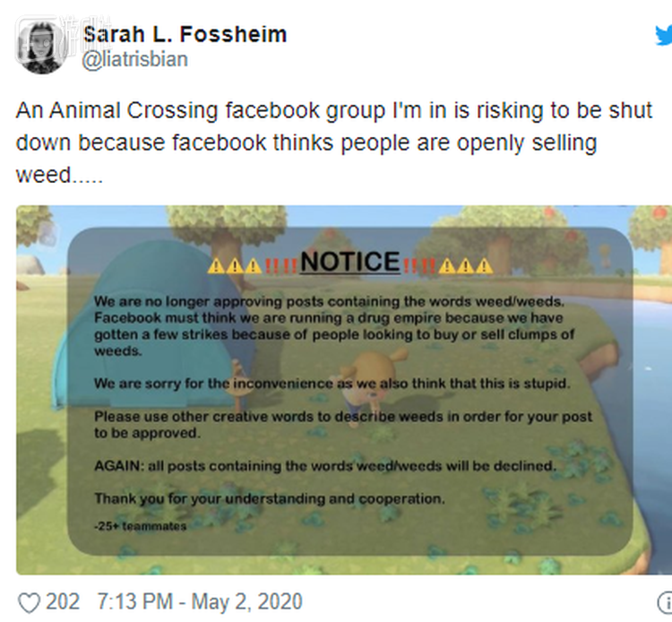
Task: Open the @liatrisbian handle link
Action: point(134,59)
